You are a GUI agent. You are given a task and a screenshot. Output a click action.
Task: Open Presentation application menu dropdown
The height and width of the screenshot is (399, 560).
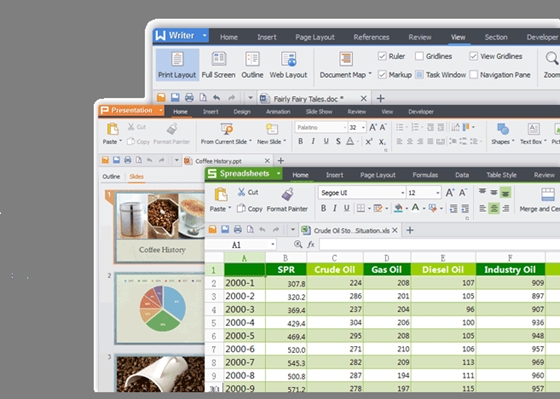pos(161,110)
